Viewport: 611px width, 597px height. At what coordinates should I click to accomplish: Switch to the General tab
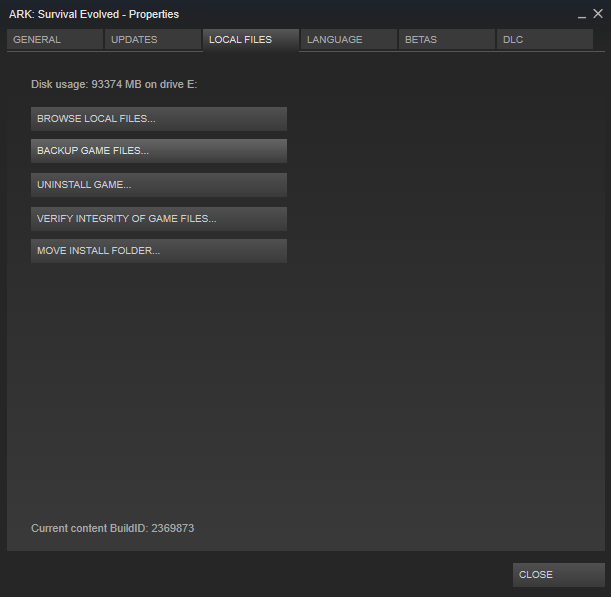click(55, 39)
